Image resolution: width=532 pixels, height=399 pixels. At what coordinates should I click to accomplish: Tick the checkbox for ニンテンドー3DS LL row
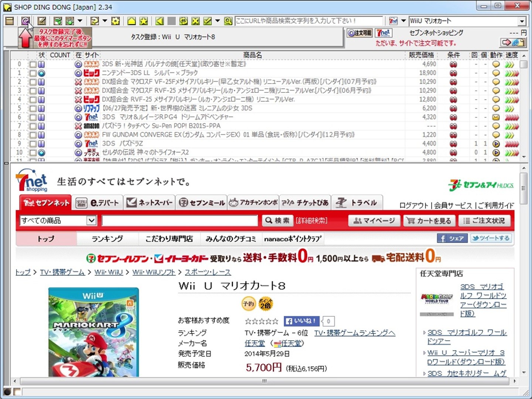[x=33, y=73]
